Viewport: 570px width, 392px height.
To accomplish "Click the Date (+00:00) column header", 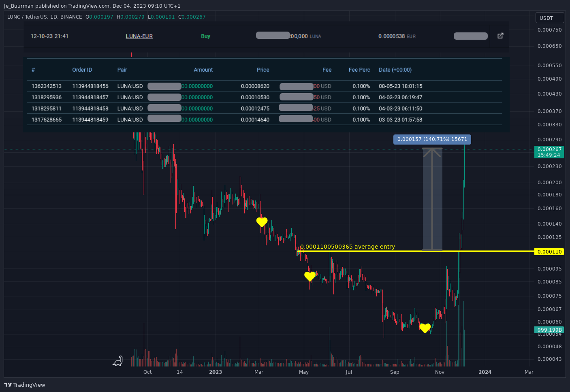I will click(395, 70).
